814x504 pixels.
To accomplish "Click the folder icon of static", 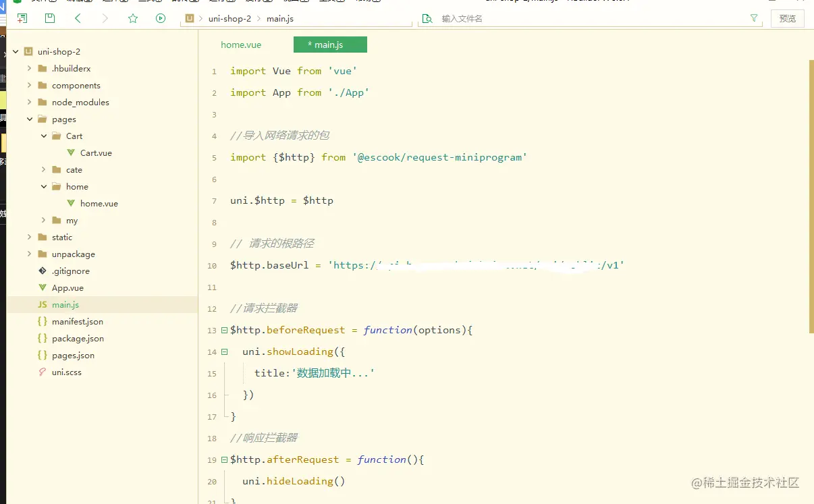I will pyautogui.click(x=43, y=237).
